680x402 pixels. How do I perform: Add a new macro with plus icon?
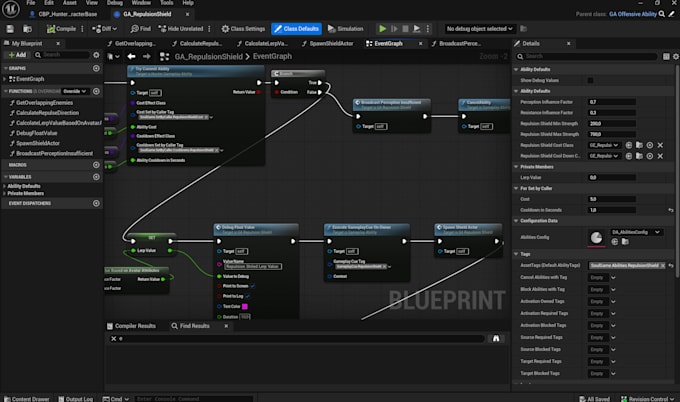click(x=96, y=165)
